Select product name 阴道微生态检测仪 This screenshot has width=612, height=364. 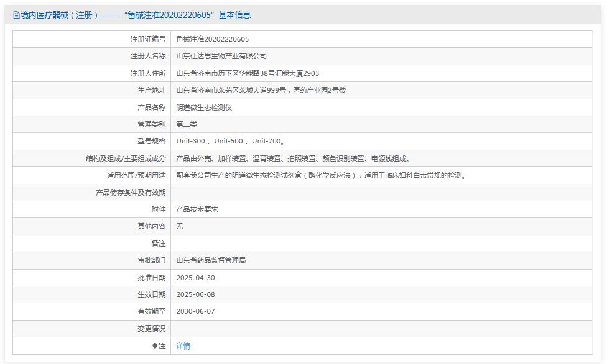[x=204, y=107]
